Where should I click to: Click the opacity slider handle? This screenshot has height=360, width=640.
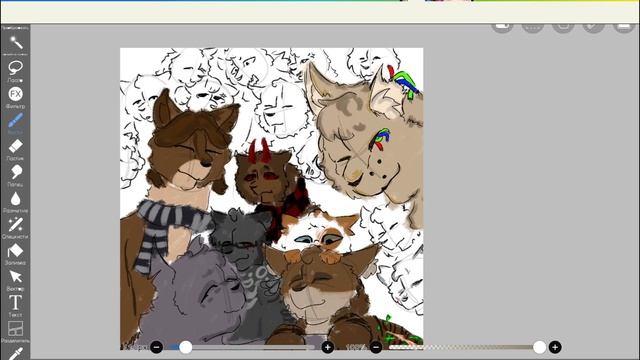click(539, 347)
